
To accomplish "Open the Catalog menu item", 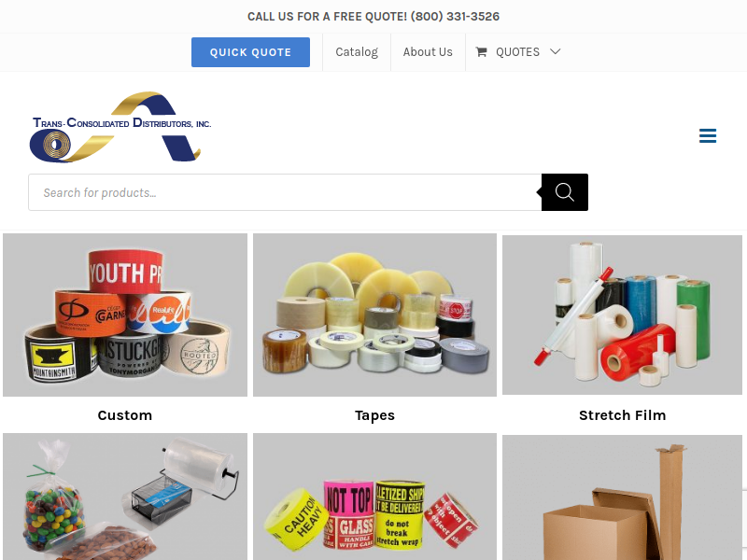I will point(357,52).
